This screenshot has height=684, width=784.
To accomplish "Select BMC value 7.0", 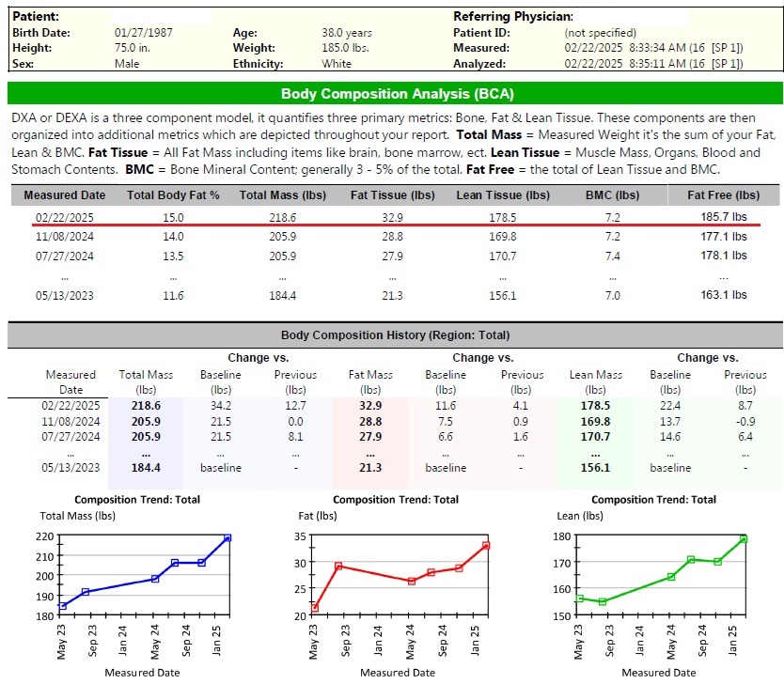I will point(613,295).
